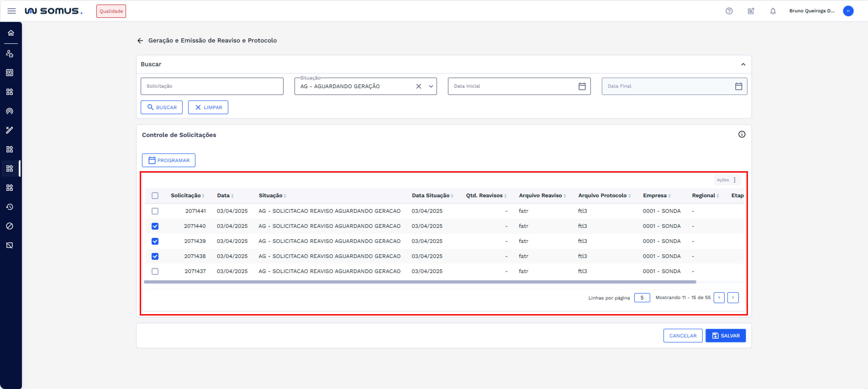Click the SALVAR button
The height and width of the screenshot is (389, 868).
[726, 335]
